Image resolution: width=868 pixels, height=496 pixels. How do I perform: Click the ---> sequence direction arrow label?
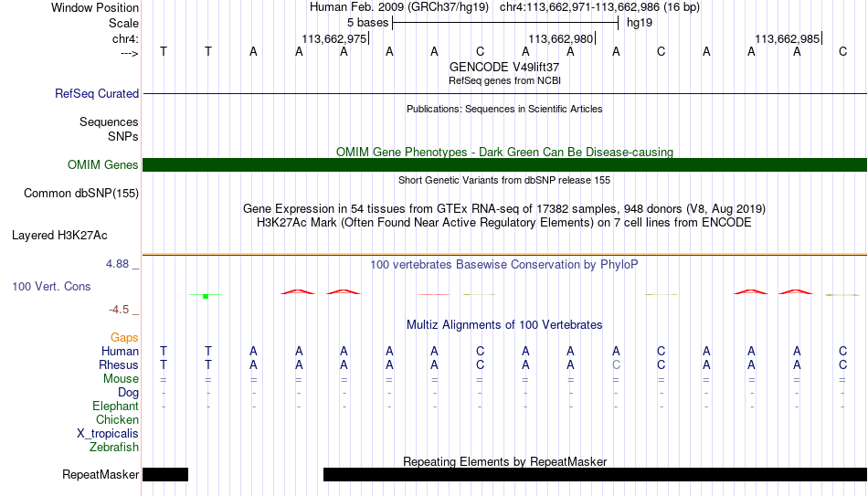(x=129, y=53)
